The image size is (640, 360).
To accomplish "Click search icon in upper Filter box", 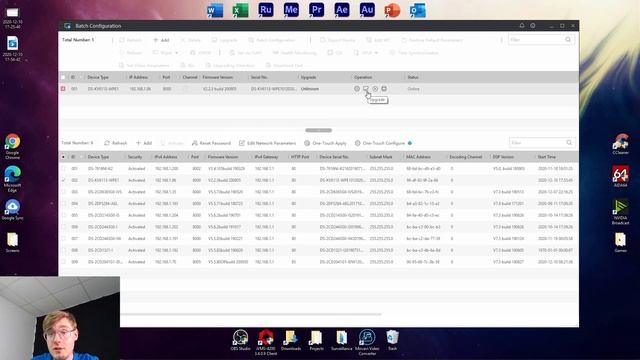I will (568, 40).
